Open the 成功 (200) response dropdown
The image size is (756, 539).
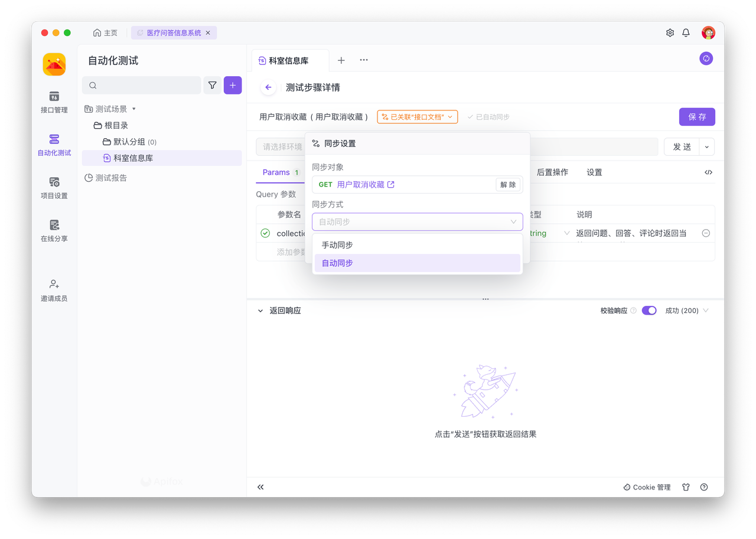click(x=687, y=311)
